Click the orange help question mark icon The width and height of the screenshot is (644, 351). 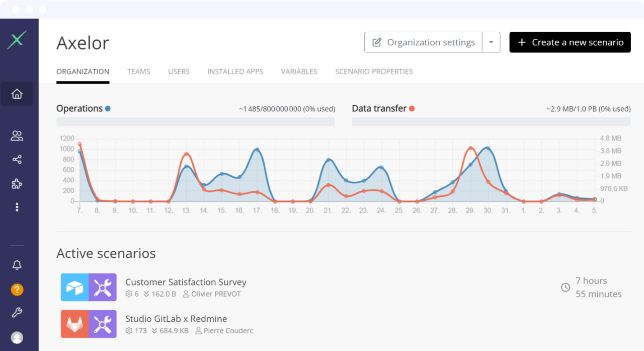click(x=17, y=290)
